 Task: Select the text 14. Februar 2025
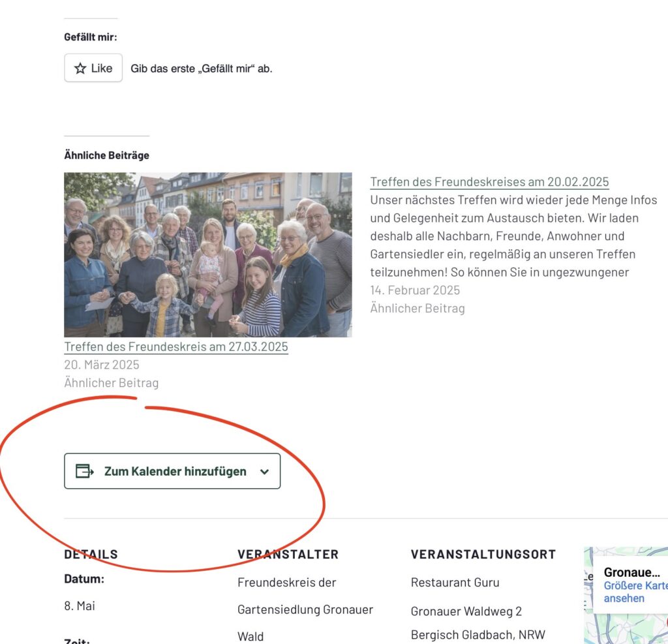click(x=415, y=290)
